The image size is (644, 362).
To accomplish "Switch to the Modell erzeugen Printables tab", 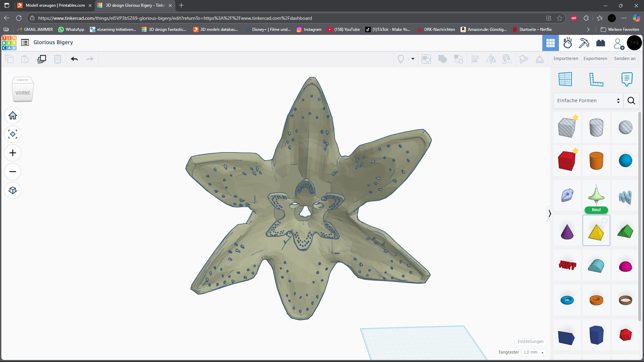I will 54,5.
